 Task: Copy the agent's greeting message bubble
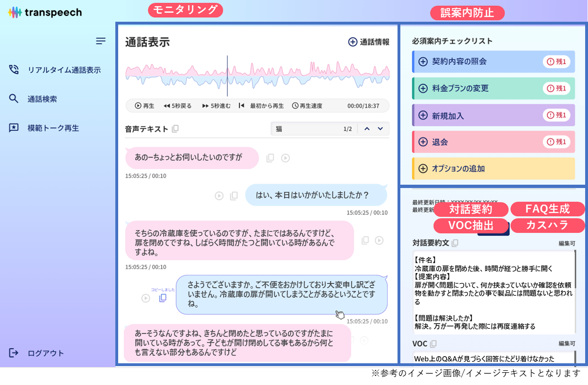pyautogui.click(x=233, y=195)
